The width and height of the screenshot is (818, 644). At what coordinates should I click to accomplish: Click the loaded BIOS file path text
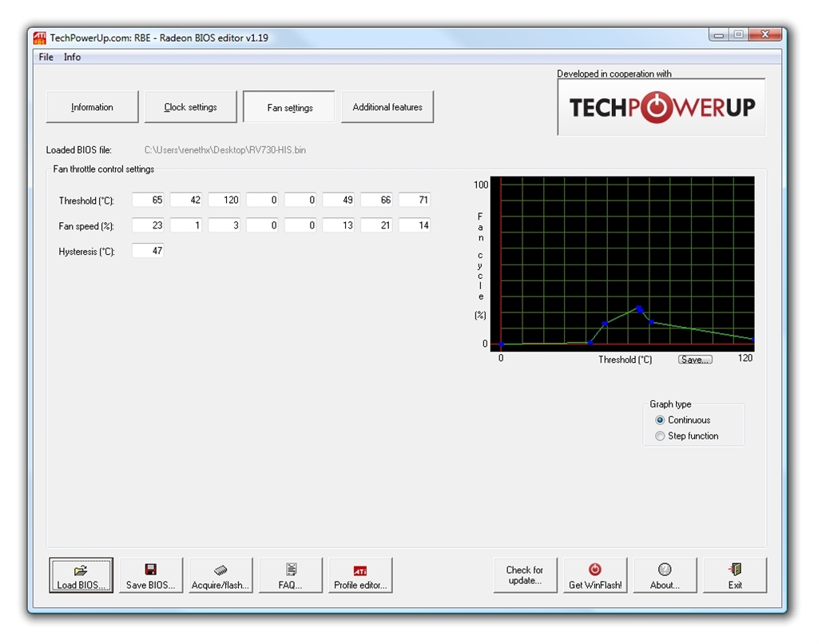224,149
